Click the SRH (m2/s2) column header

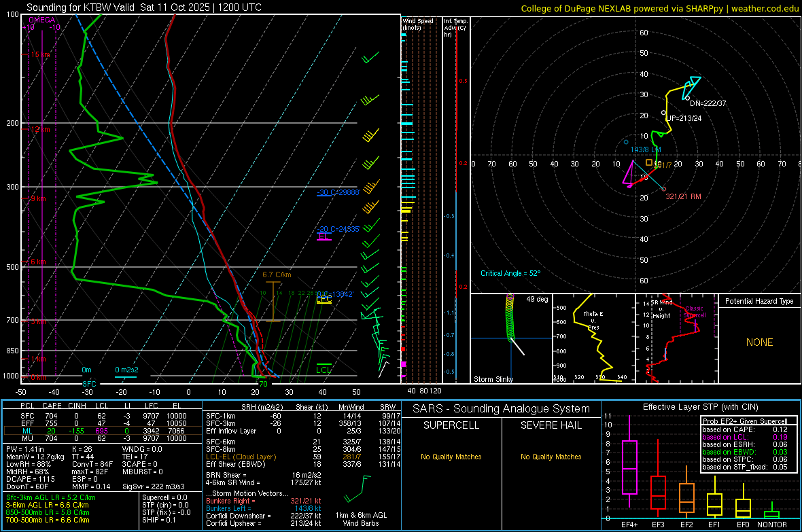[262, 407]
